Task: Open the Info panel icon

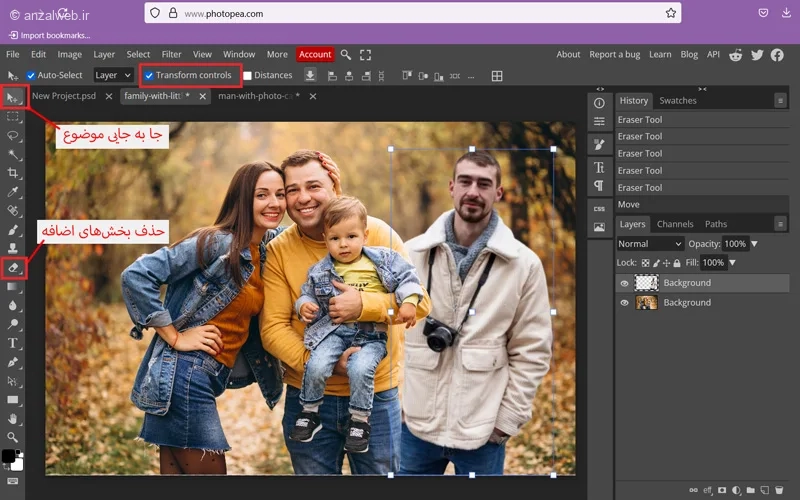Action: pyautogui.click(x=599, y=103)
